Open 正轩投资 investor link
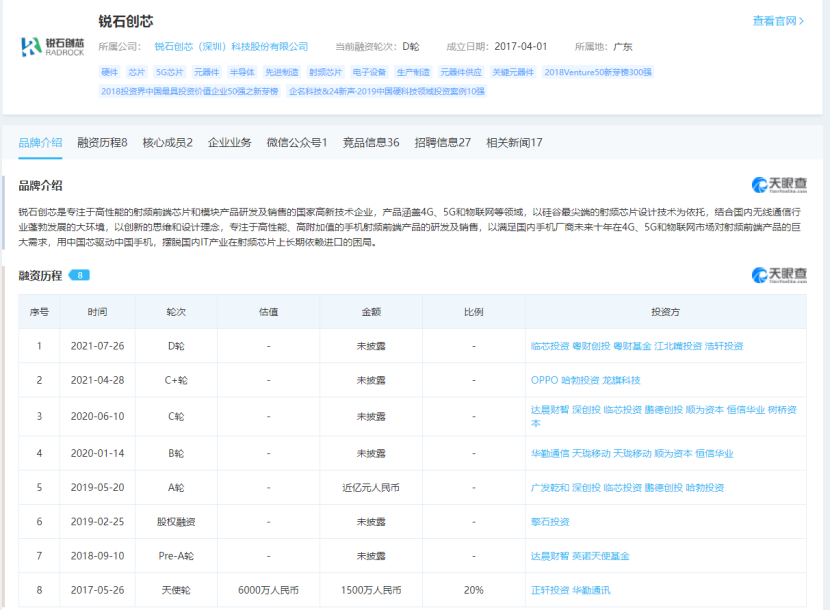Screen dimensions: 830x611 pos(549,590)
